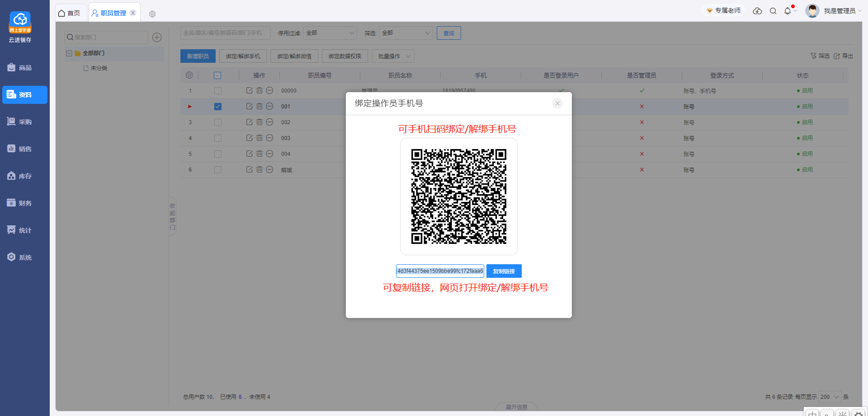Copy the binding link

[x=504, y=271]
